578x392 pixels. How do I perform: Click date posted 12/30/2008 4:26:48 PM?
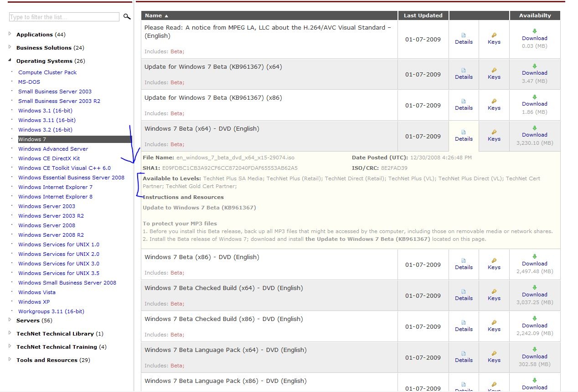pyautogui.click(x=441, y=158)
